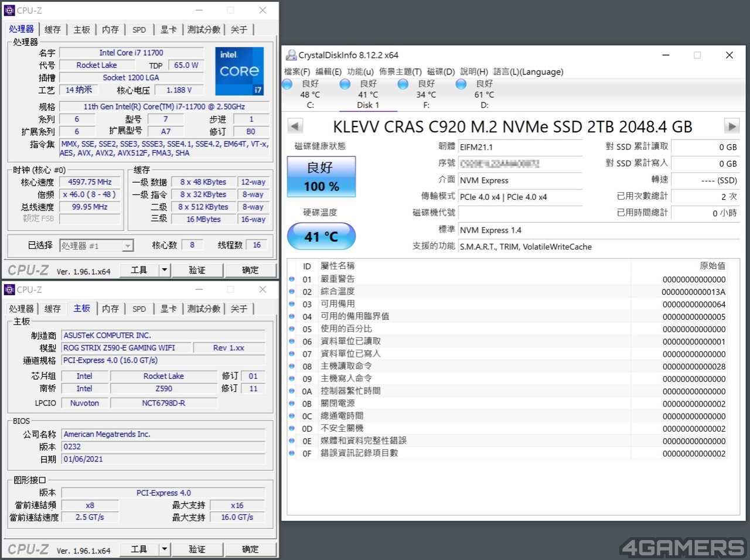Switch to 缓存 tab in top CPU-Z window
The image size is (750, 560).
pos(53,29)
